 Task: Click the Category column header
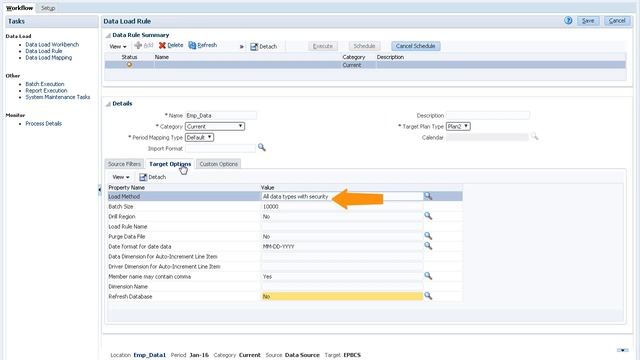[x=353, y=57]
